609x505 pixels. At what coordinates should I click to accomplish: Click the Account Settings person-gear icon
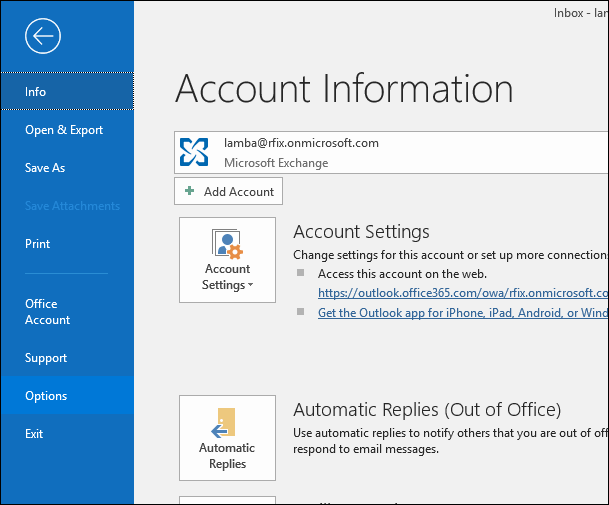[x=227, y=243]
